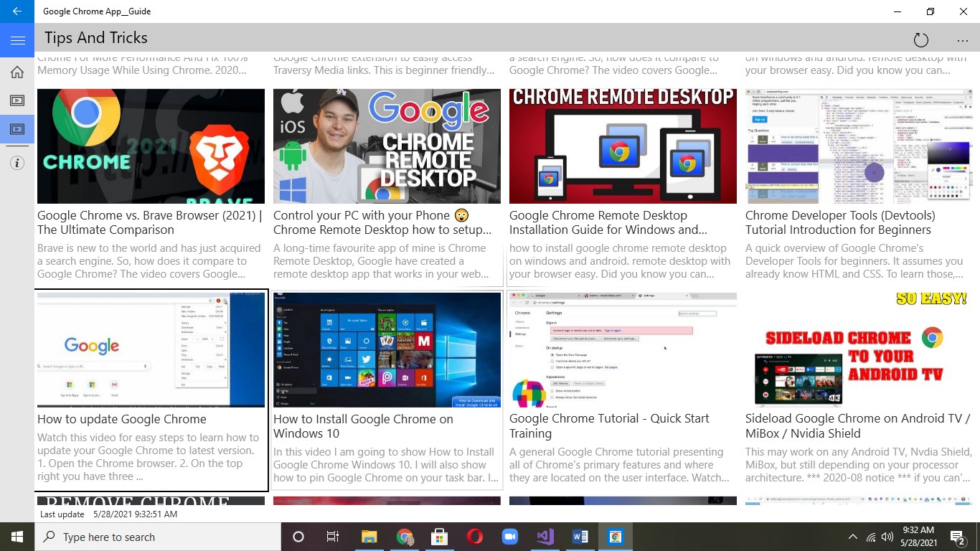
Task: Open Opera browser from the taskbar
Action: point(474,537)
